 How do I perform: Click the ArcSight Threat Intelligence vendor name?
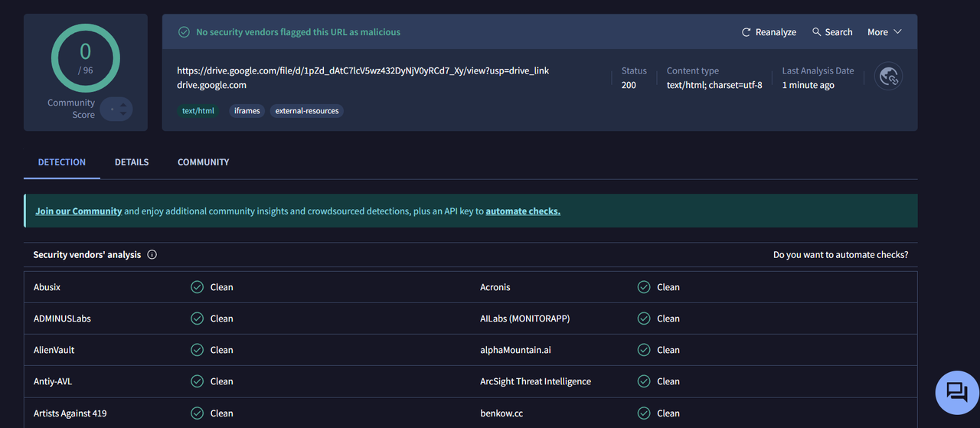coord(536,381)
